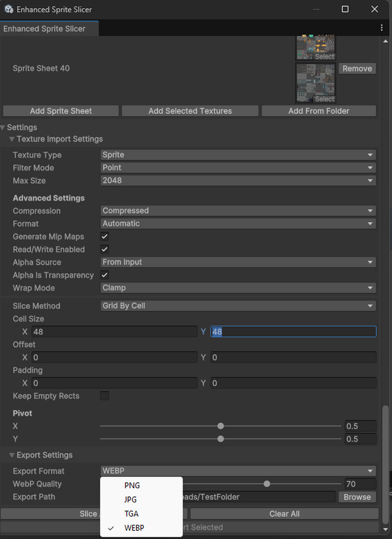Change the Filter Mode setting
The height and width of the screenshot is (539, 392).
pos(237,168)
